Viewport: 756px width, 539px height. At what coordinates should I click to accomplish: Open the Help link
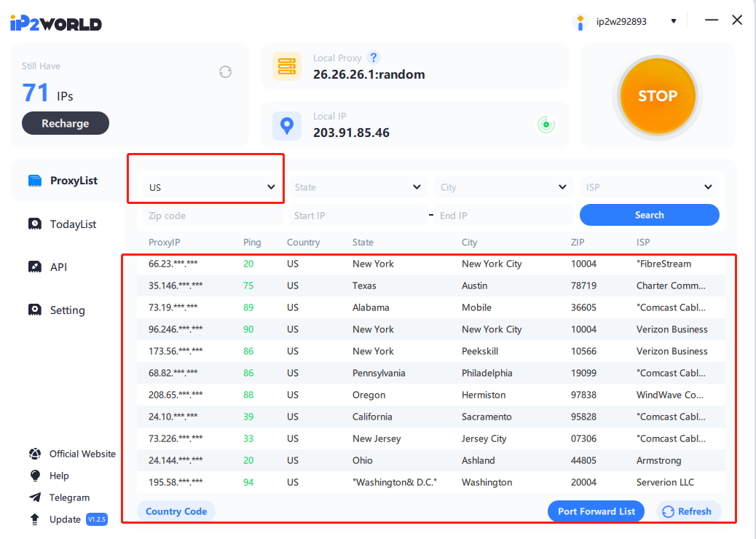(59, 476)
